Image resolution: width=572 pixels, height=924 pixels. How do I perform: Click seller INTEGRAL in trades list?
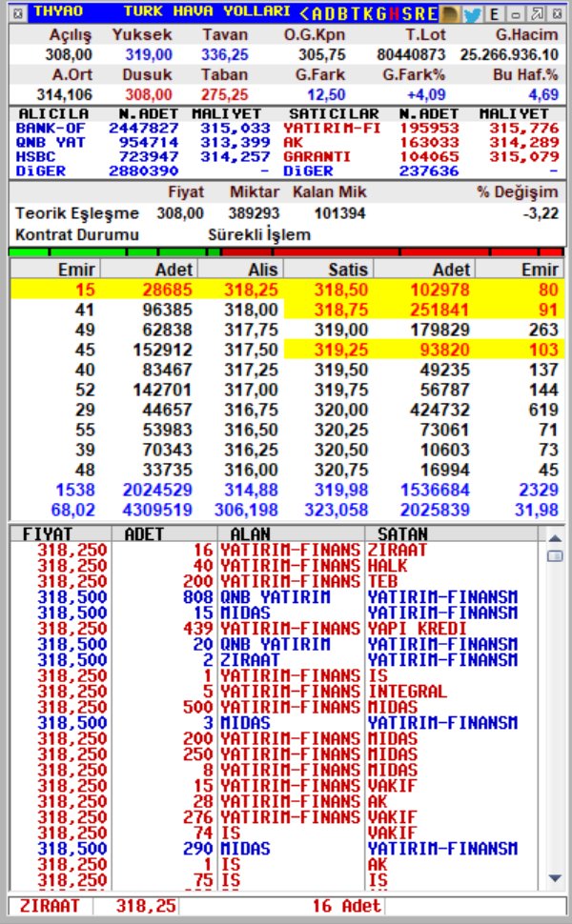(x=407, y=692)
